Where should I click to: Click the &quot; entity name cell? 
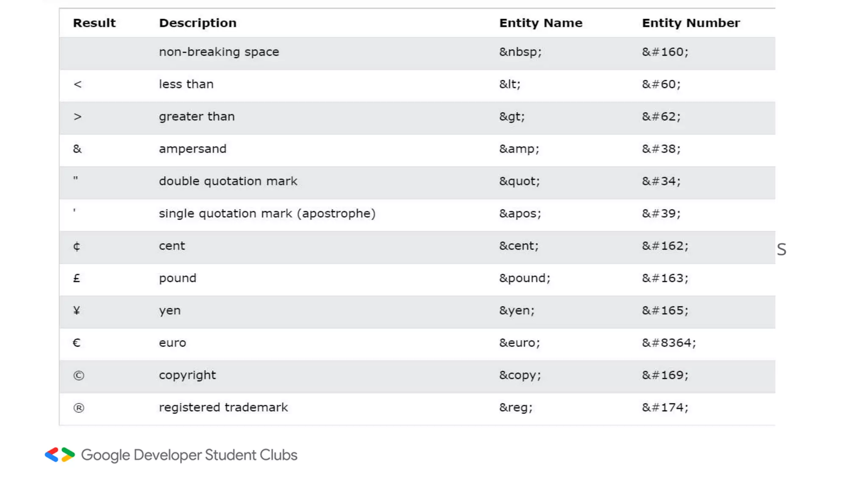coord(519,181)
